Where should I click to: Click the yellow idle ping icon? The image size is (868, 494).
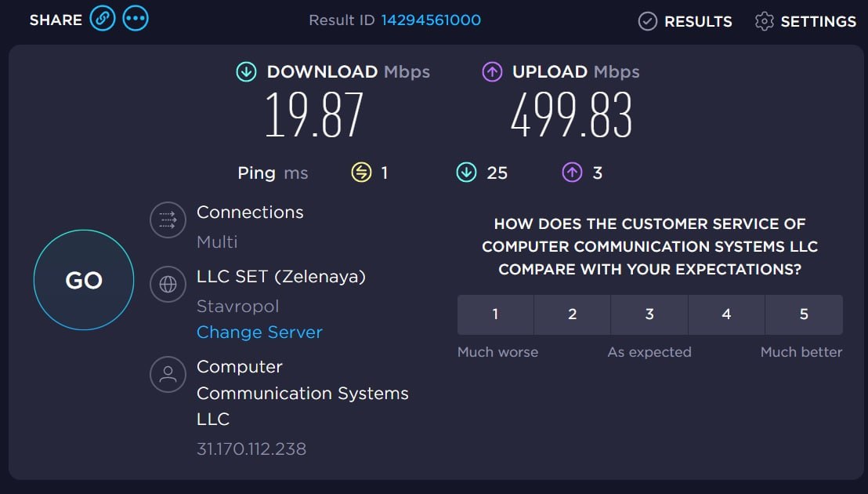(361, 173)
